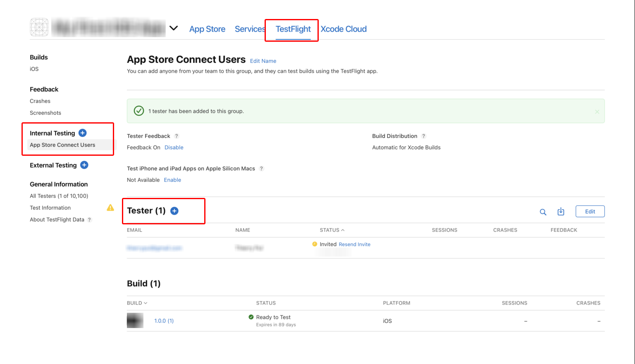This screenshot has width=635, height=364.
Task: Sort builds by BUILD column
Action: [137, 303]
